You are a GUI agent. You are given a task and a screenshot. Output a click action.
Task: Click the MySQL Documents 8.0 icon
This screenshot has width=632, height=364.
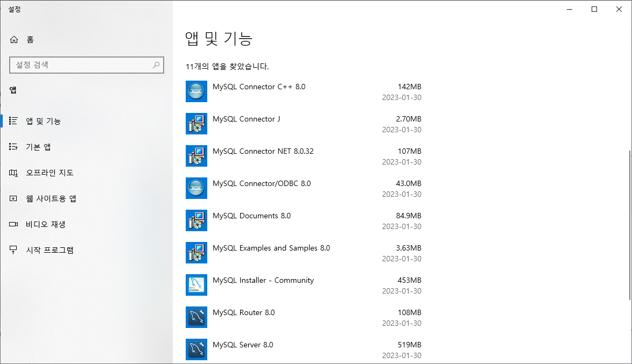pos(196,220)
